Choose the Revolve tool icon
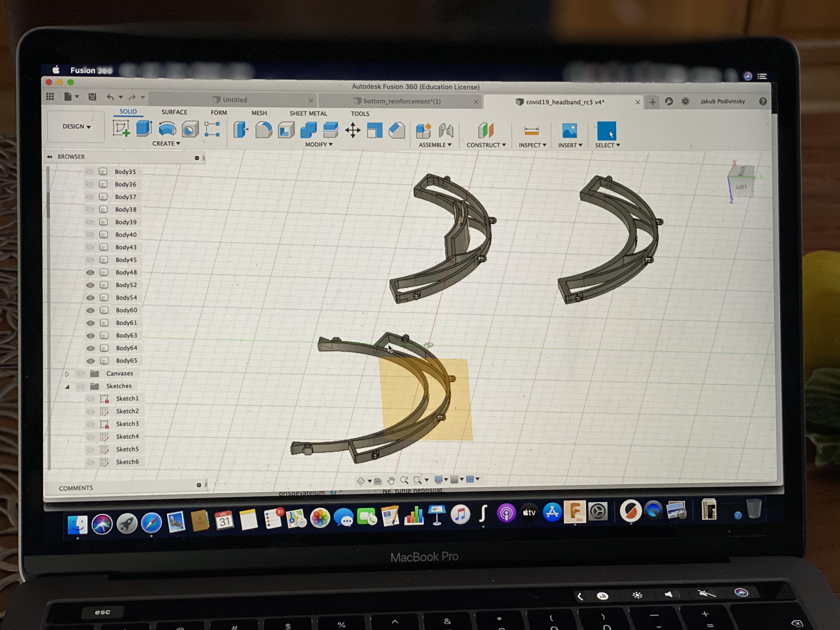Viewport: 840px width, 630px height. tap(167, 129)
